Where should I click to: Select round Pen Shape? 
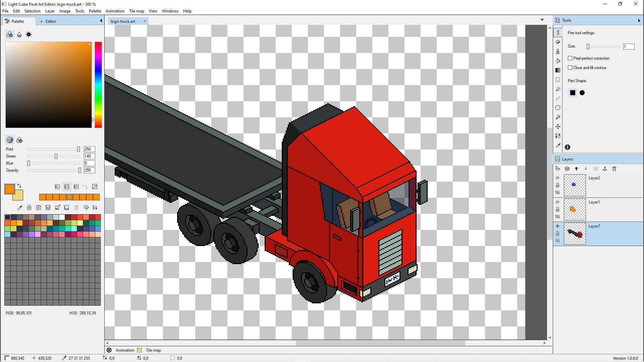[582, 93]
